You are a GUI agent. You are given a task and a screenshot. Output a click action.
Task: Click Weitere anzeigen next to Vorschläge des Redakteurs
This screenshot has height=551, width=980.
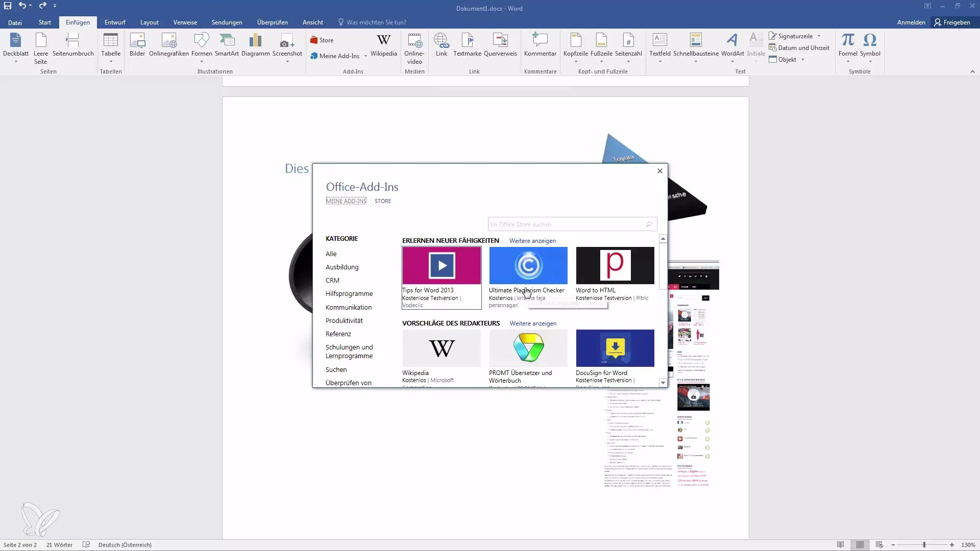(x=533, y=323)
